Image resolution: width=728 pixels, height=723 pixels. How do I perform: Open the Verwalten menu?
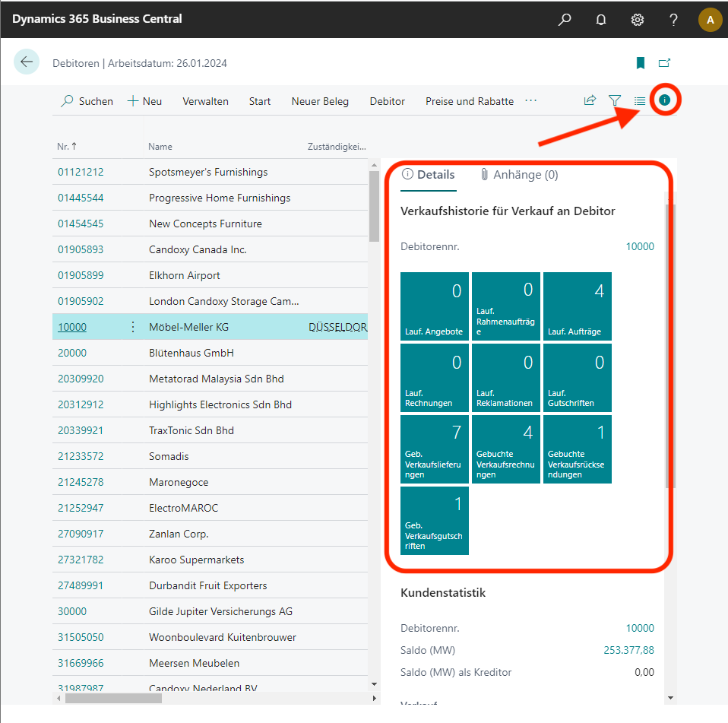205,101
